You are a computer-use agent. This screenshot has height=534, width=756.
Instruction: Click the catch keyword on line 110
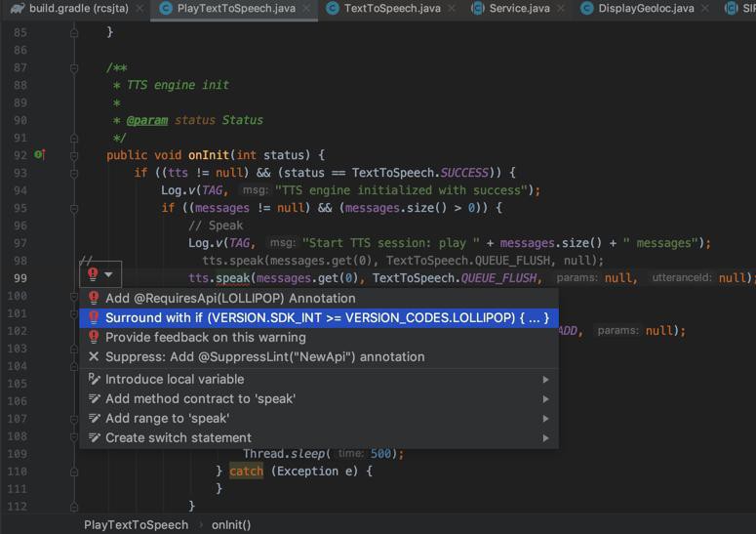(247, 472)
